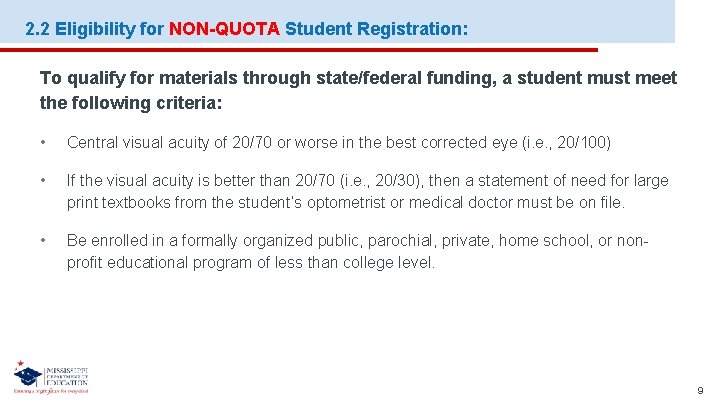Click the red tagline beneath the logo
Image resolution: width=720 pixels, height=405 pixels.
(x=51, y=391)
